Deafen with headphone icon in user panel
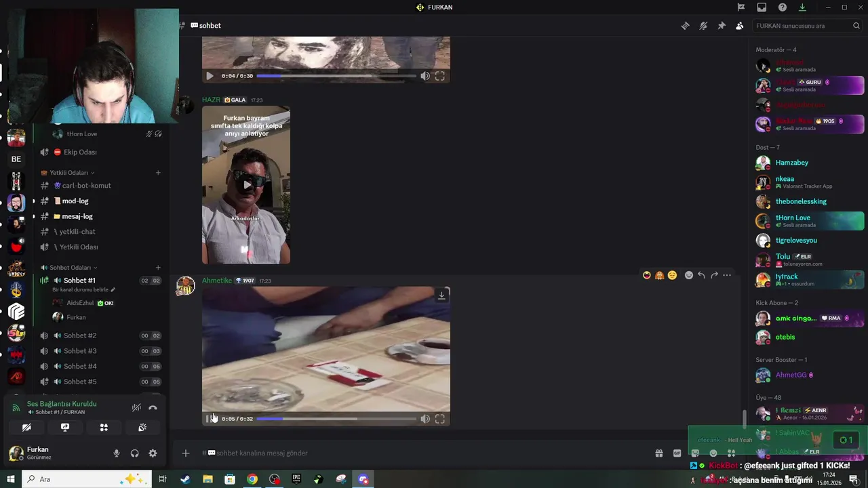The image size is (868, 488). click(134, 453)
